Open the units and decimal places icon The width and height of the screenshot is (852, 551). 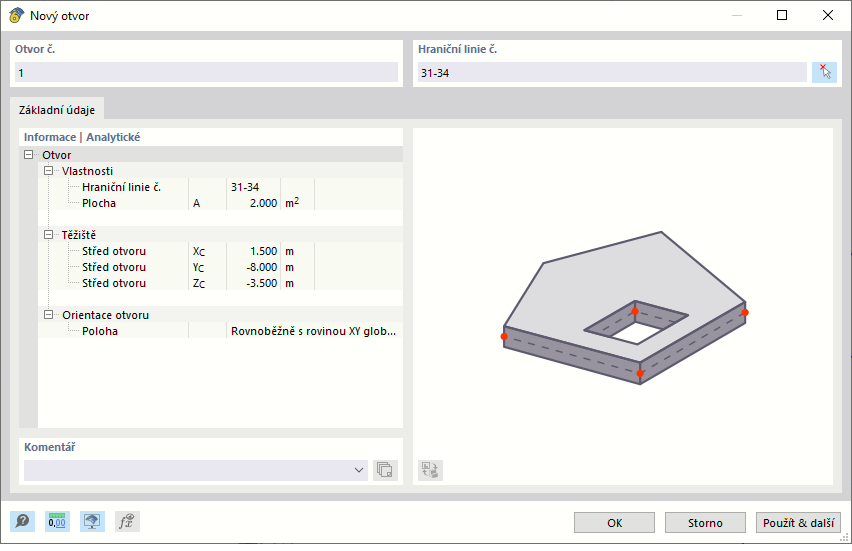click(x=57, y=522)
